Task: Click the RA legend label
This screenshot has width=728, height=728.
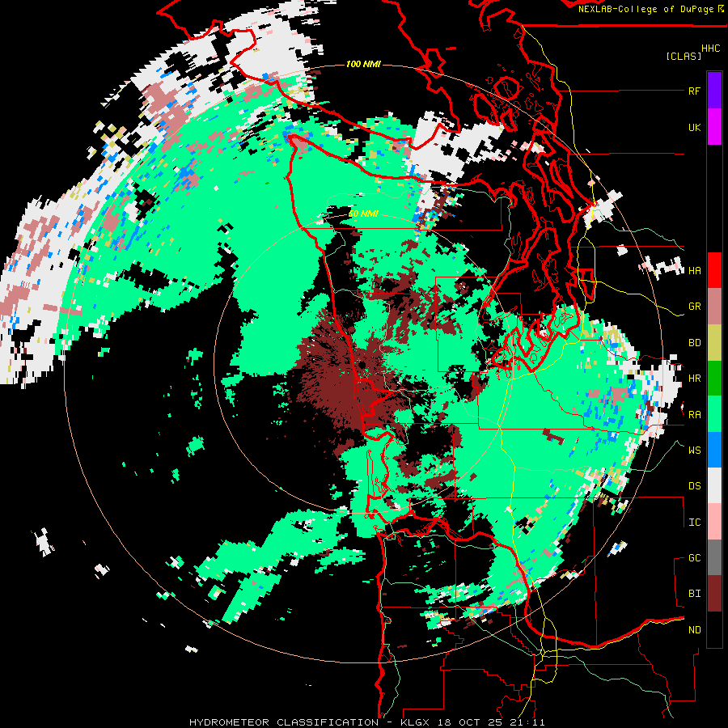Action: [x=694, y=414]
